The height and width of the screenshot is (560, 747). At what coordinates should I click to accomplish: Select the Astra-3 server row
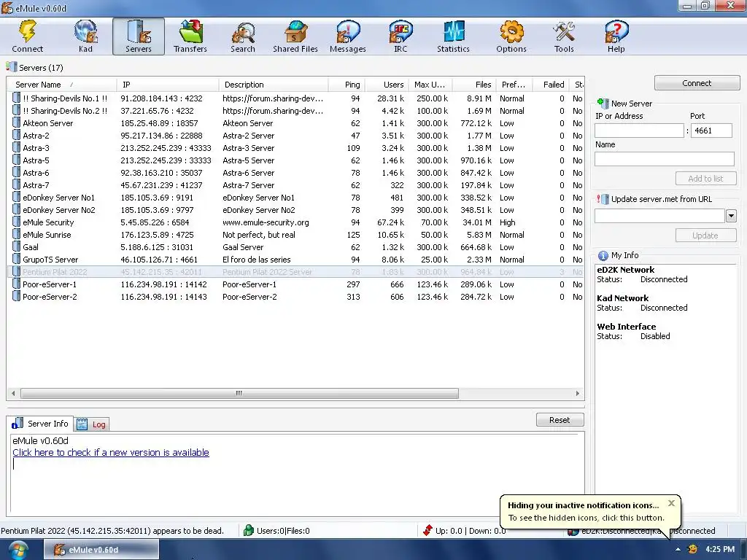coord(295,148)
